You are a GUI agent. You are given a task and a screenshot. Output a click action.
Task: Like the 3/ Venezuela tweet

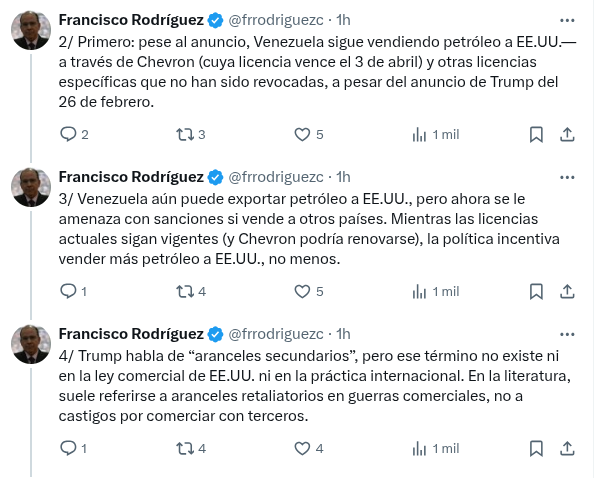[x=302, y=291]
